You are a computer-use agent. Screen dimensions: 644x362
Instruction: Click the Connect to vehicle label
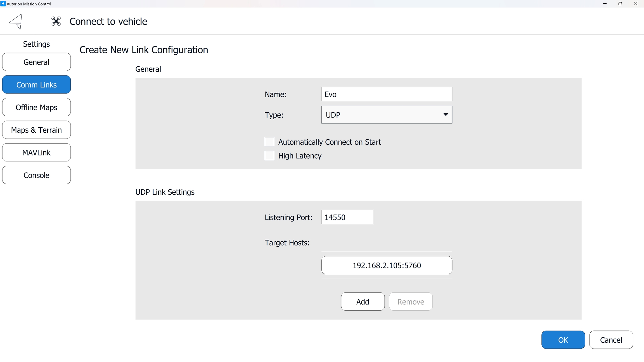coord(108,22)
